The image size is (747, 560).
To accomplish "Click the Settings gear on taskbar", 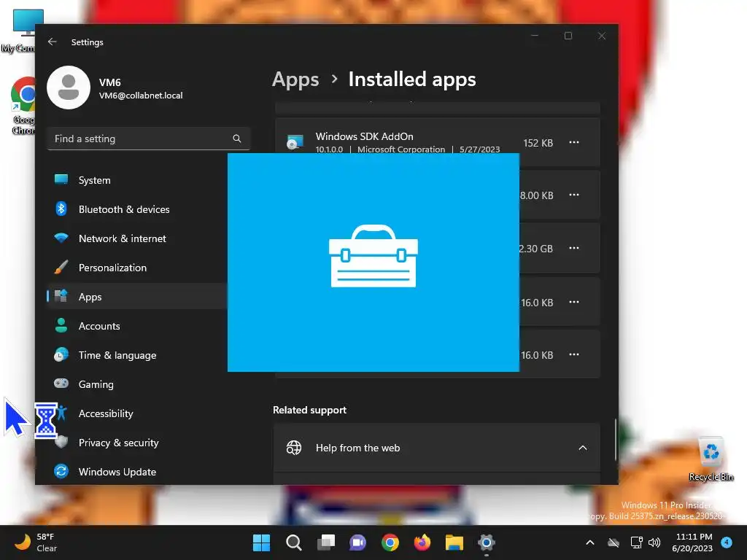I will [487, 542].
